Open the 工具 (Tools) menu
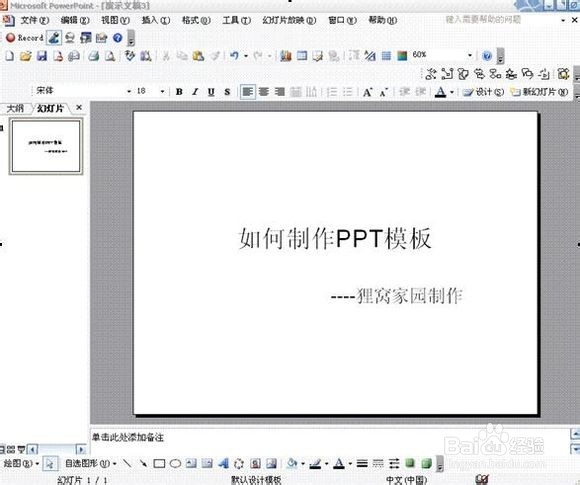580x485 pixels. (236, 20)
